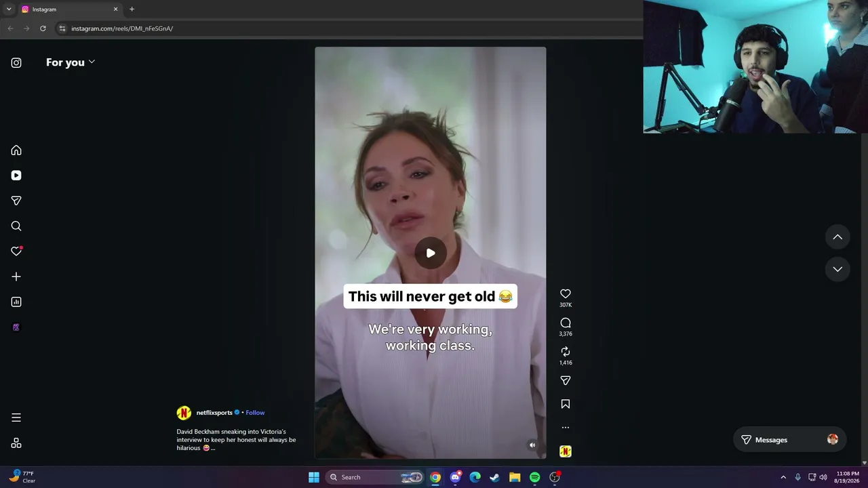Show hidden system tray icons

coord(783,477)
